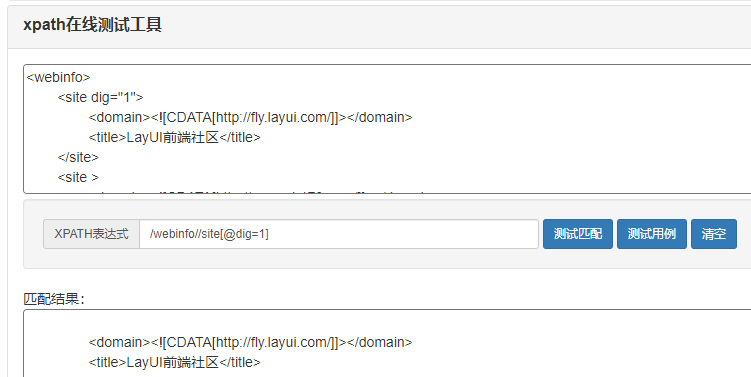Select the XPATH表达式 label
751x377 pixels.
[91, 234]
